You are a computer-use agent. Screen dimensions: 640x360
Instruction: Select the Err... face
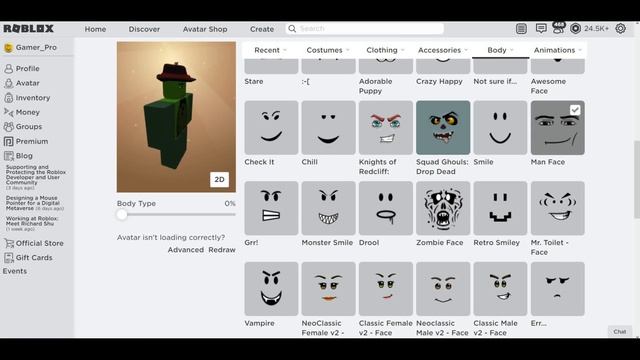tap(558, 289)
